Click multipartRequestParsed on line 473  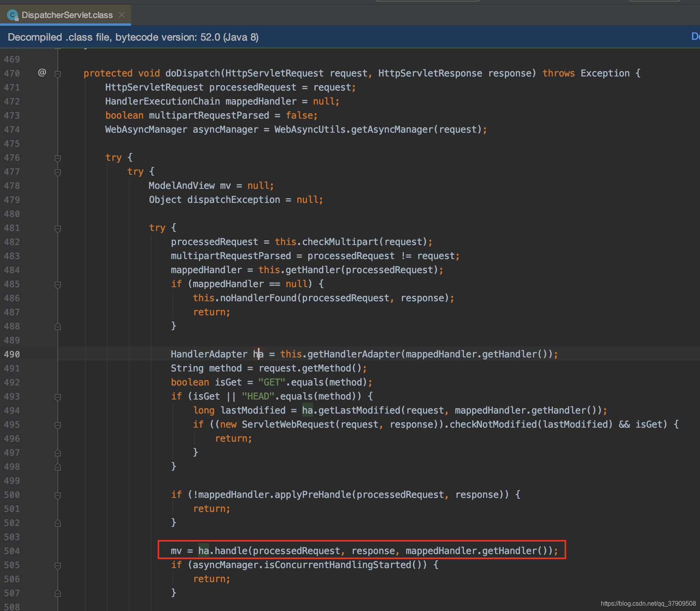[209, 115]
